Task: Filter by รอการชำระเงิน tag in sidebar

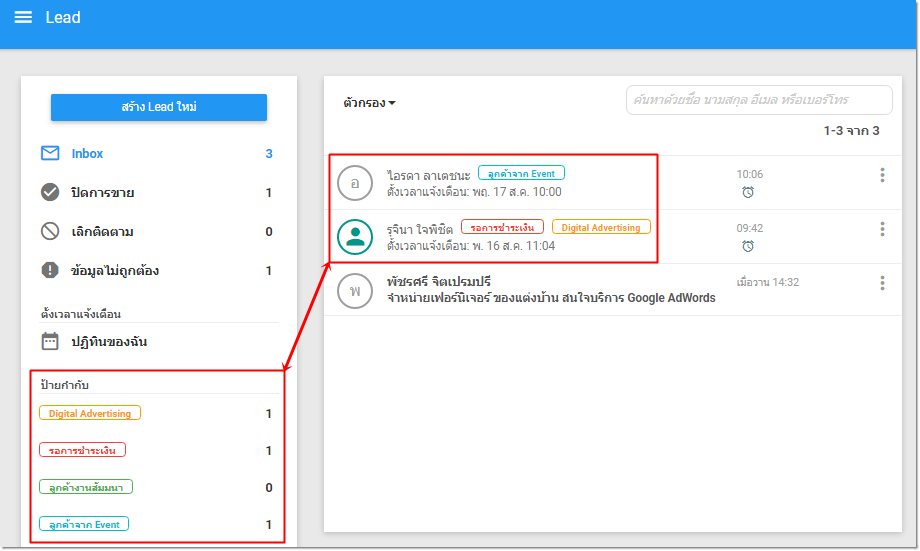Action: [x=82, y=450]
